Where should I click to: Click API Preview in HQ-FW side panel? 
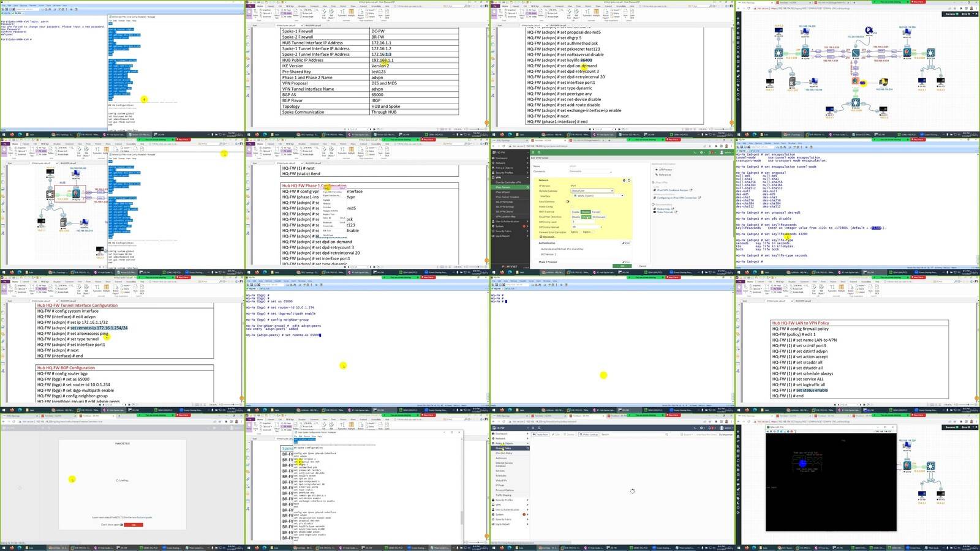664,170
